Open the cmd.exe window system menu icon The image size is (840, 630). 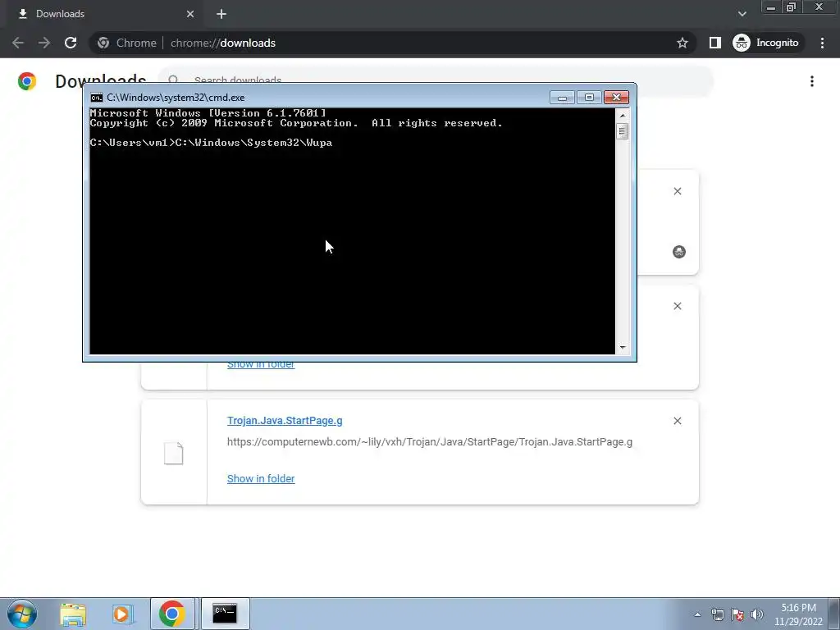click(97, 98)
